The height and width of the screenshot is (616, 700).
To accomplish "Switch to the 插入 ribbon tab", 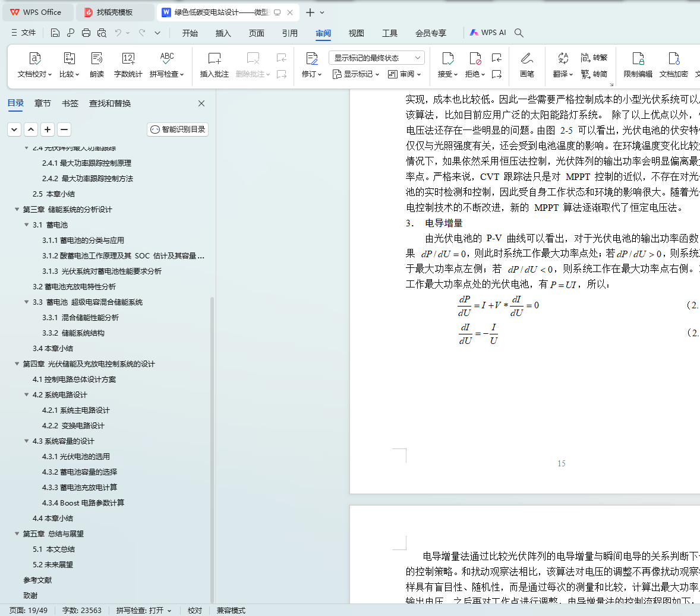I will click(223, 33).
